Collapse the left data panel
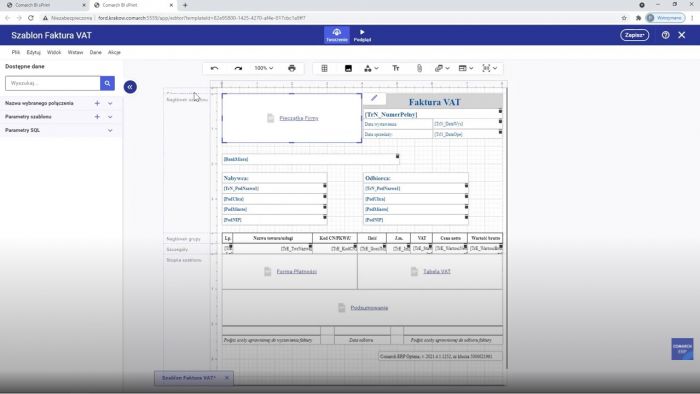Screen dimensions: 700x394 coord(130,87)
